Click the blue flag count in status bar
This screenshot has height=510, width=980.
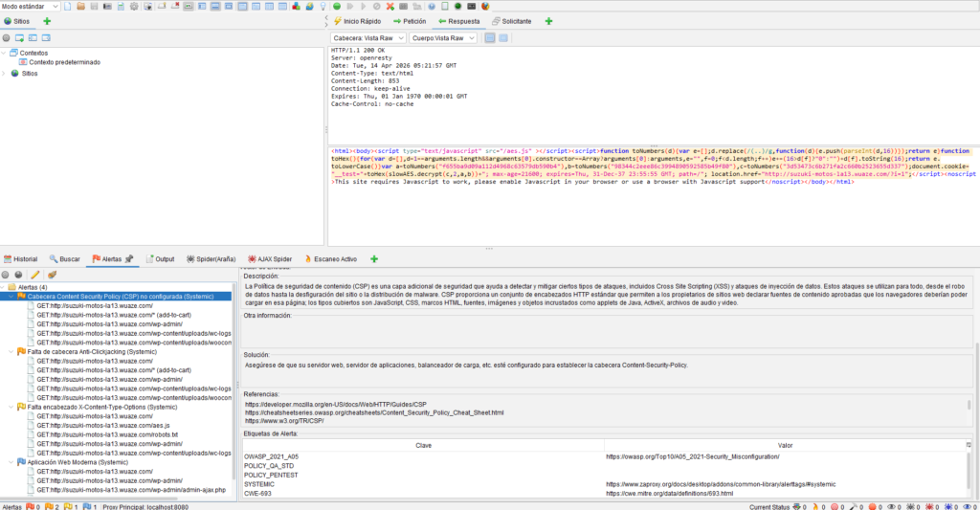coord(91,507)
